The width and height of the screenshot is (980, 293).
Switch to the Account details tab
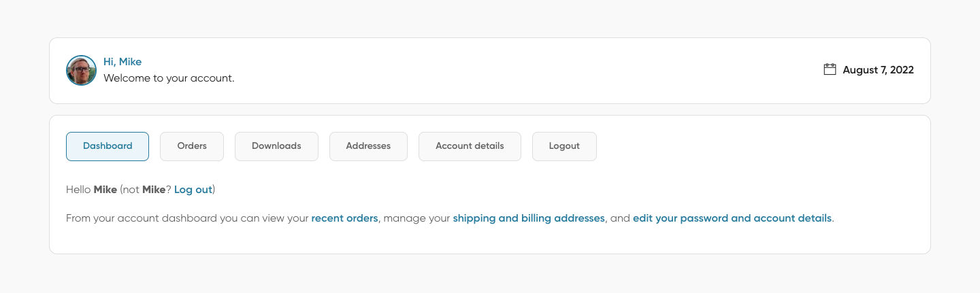pos(470,146)
